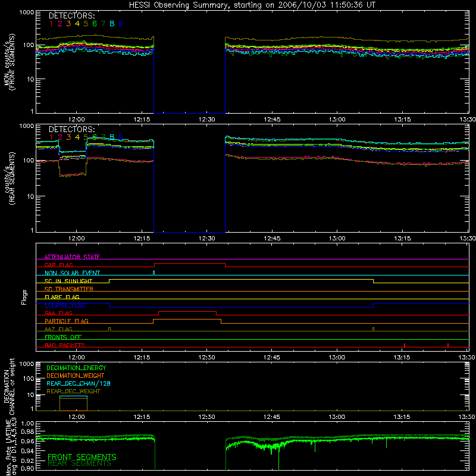Click the 12:45 tick label under the Flags plot
Screen dimensions: 476x476
click(272, 358)
